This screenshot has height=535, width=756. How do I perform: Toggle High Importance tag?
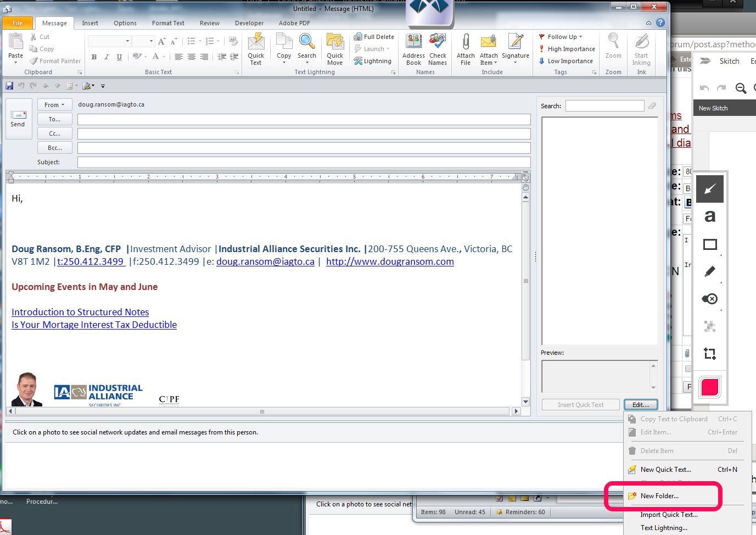click(x=567, y=49)
